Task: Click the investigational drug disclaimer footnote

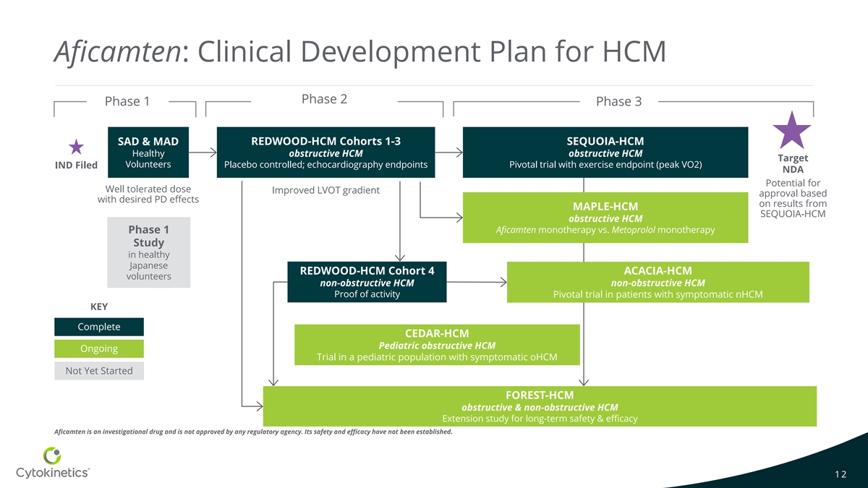Action: [253, 432]
